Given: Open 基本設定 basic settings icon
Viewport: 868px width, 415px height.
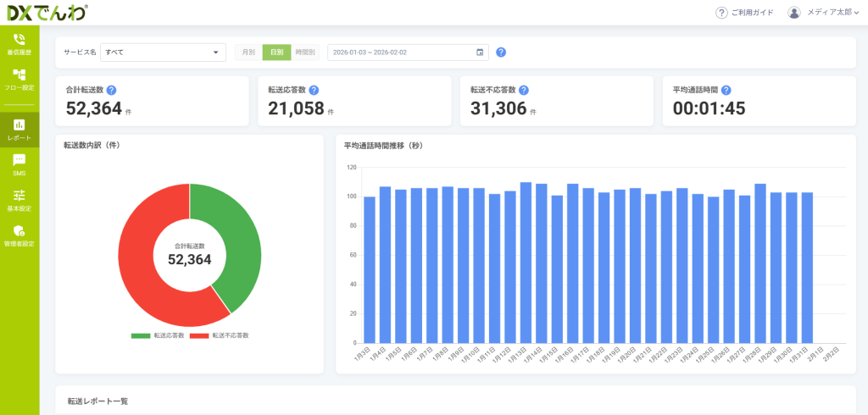Looking at the screenshot, I should pyautogui.click(x=19, y=196).
